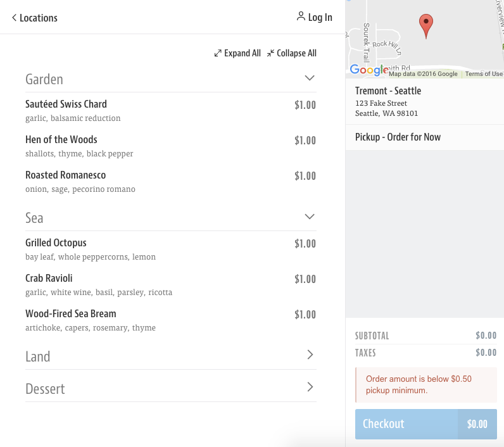
Task: Click the Collapse All arrows icon
Action: click(270, 53)
